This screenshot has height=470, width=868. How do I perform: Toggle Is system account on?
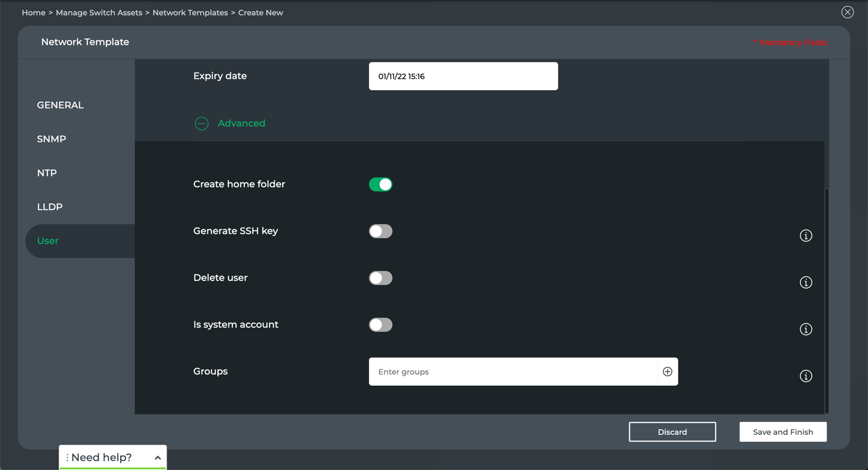point(381,325)
